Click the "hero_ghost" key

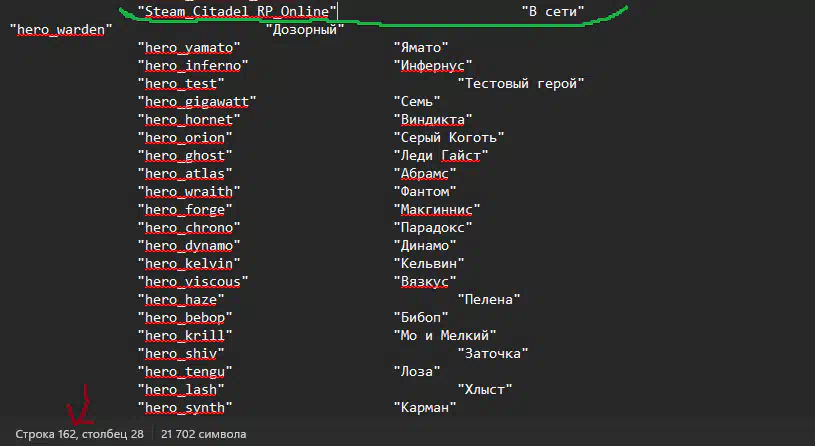185,156
